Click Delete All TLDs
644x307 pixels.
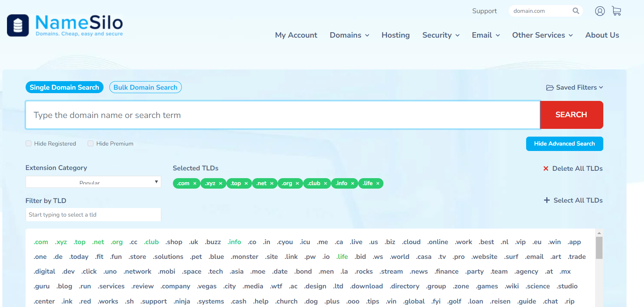point(573,168)
